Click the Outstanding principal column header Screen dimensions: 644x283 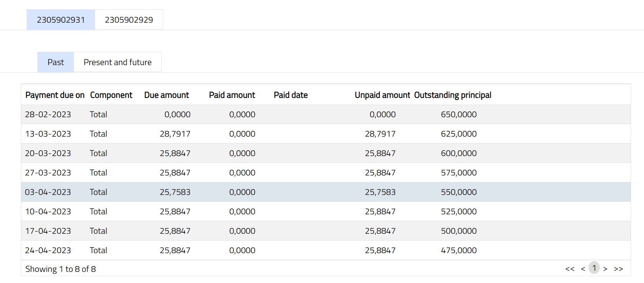coord(452,95)
